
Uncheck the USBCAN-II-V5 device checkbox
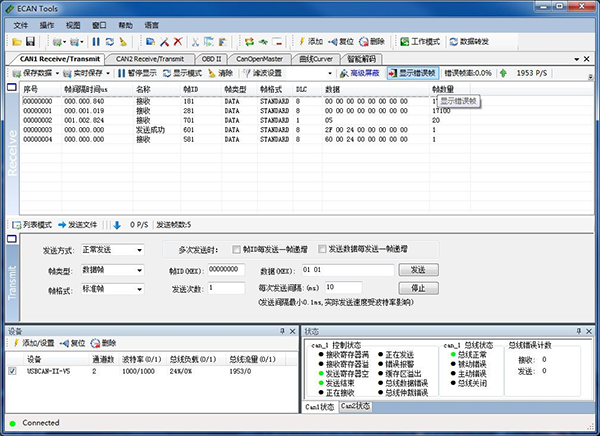pos(13,371)
